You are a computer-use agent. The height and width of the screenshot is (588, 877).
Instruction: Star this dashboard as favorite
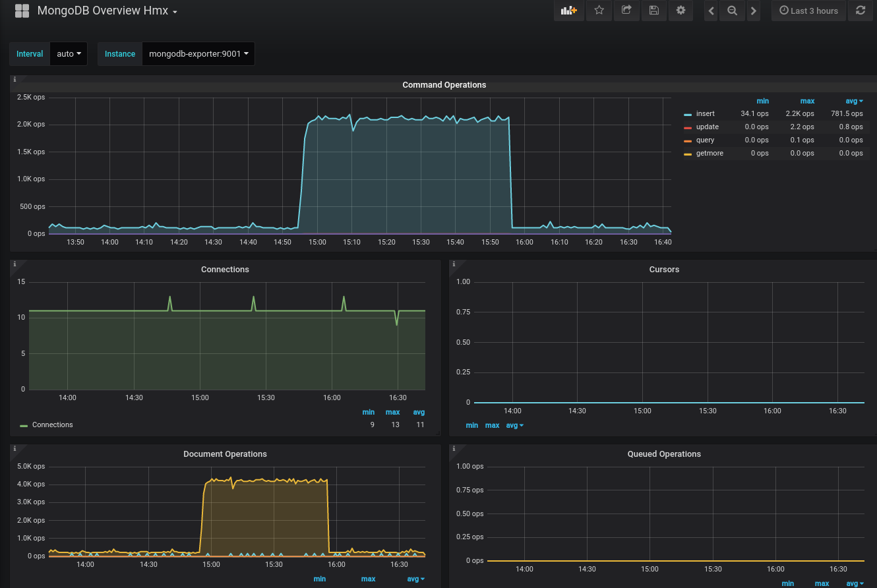tap(599, 11)
